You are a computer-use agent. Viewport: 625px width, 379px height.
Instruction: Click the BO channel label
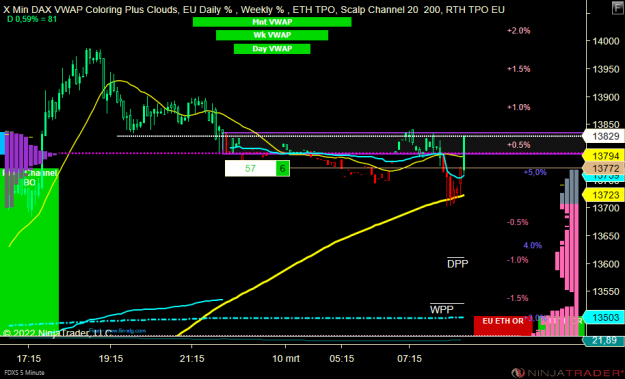29,183
